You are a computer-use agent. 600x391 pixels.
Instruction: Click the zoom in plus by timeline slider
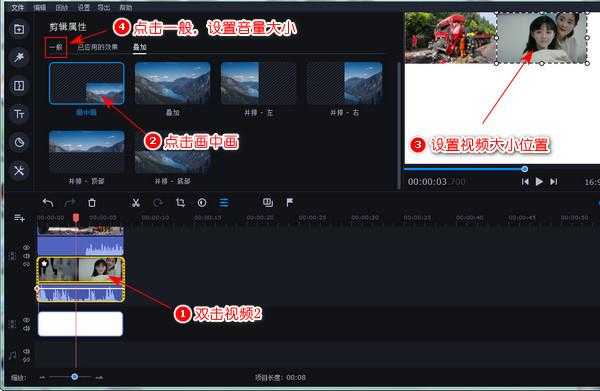tap(99, 378)
